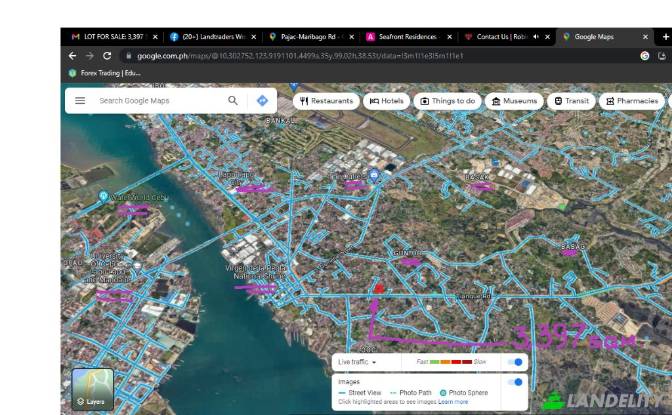Toggle the Images street view switch

coord(516,382)
